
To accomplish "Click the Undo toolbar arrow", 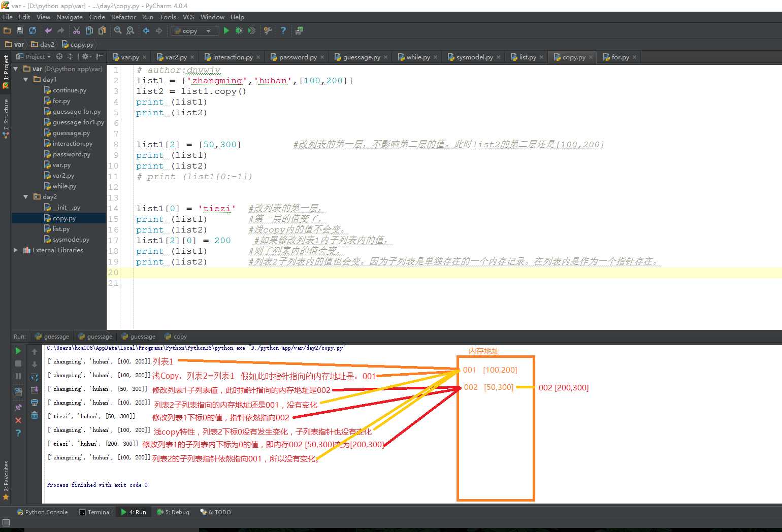I will (48, 30).
